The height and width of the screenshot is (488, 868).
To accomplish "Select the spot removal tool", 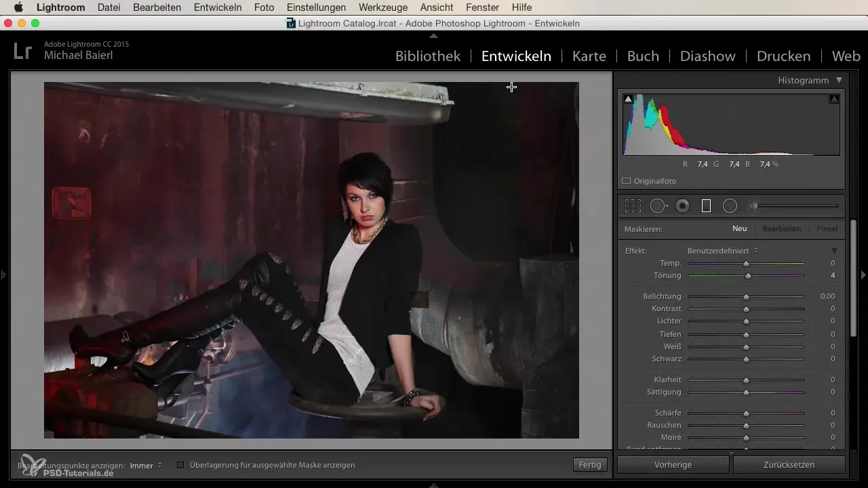I will (658, 206).
